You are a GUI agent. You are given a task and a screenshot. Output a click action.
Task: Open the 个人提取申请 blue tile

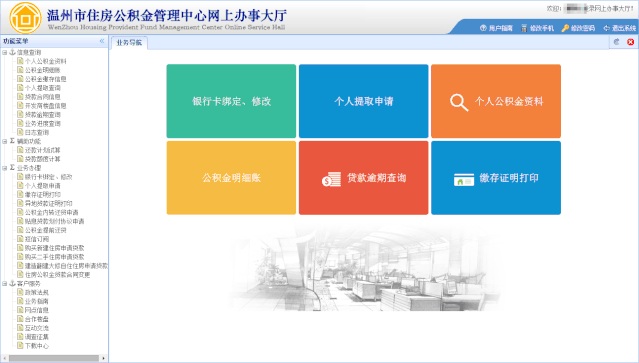coord(364,101)
